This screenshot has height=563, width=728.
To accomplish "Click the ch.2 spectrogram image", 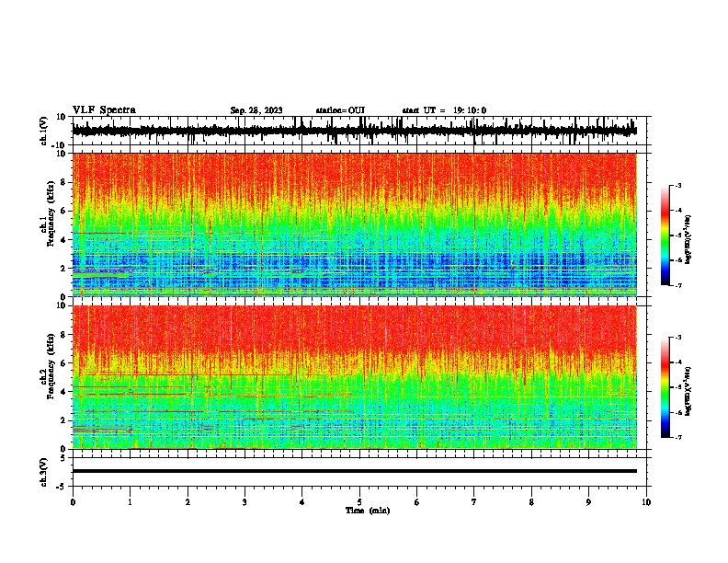I will pyautogui.click(x=354, y=377).
